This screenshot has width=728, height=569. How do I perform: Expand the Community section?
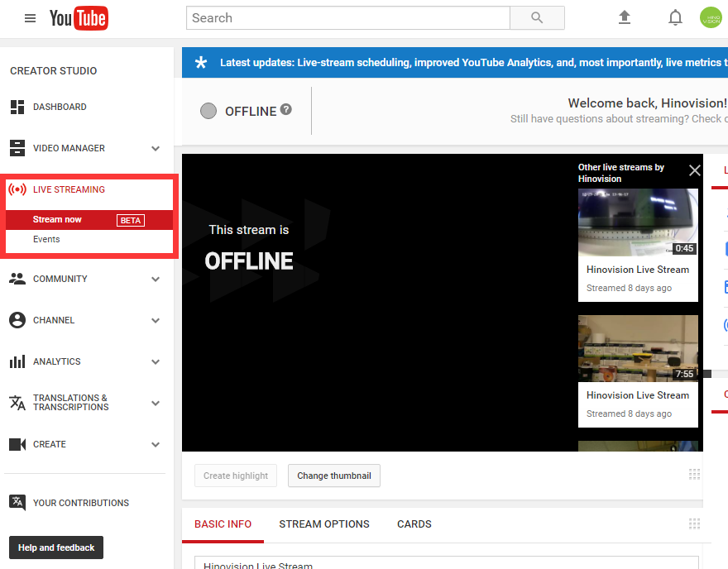click(x=156, y=279)
